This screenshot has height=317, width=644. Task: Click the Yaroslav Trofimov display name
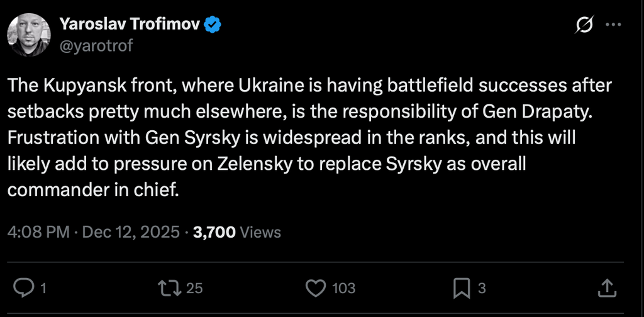(x=131, y=25)
